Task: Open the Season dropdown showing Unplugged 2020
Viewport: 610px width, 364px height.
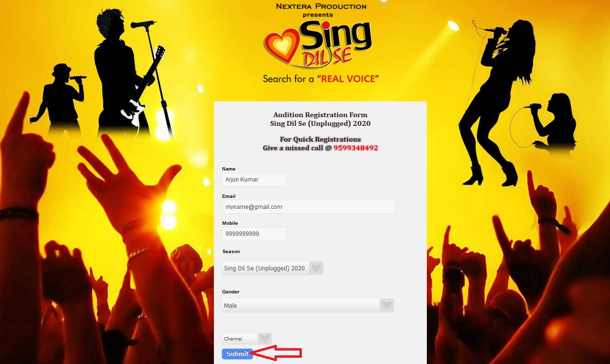Action: [x=272, y=268]
